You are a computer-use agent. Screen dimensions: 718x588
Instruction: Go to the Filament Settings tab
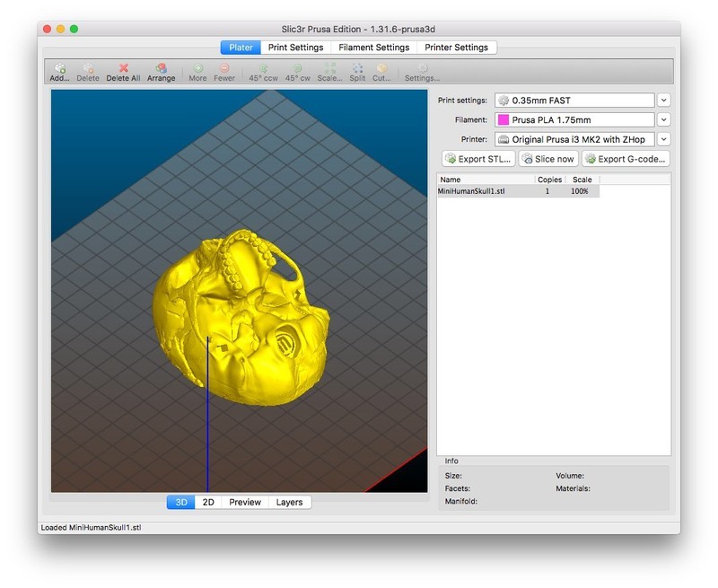pos(373,48)
